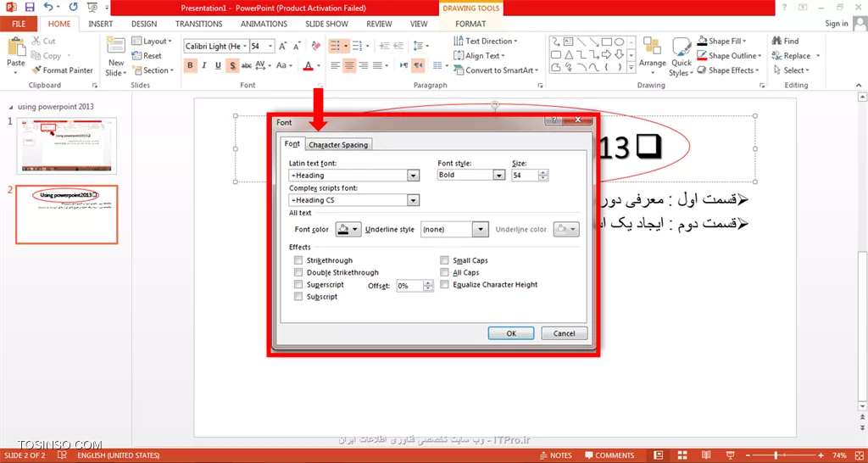The height and width of the screenshot is (463, 868).
Task: Check the Superscript option
Action: point(298,285)
